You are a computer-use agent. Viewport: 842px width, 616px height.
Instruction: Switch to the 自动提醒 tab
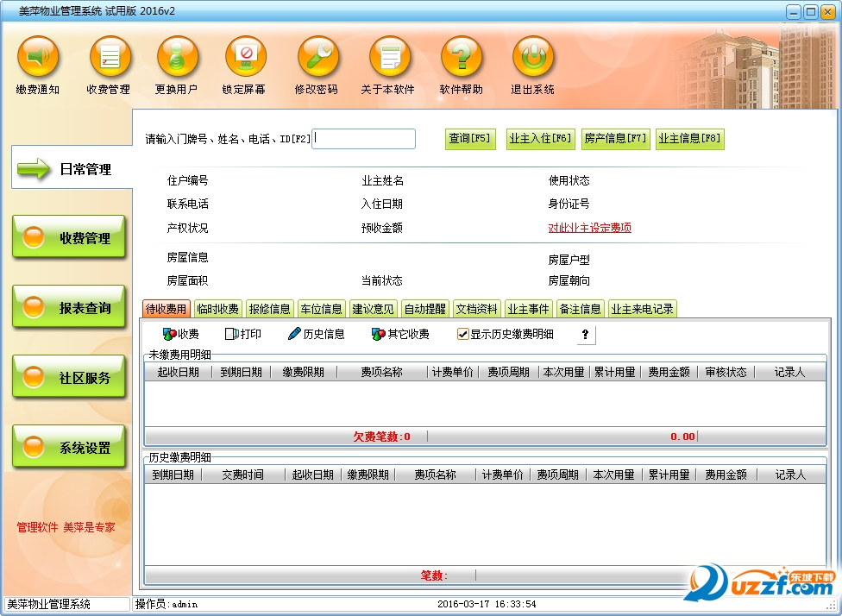point(424,309)
